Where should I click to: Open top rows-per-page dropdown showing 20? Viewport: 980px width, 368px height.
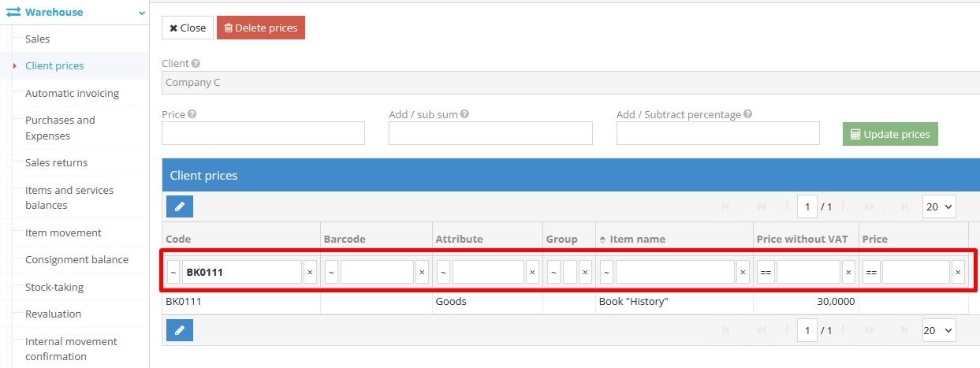[938, 206]
